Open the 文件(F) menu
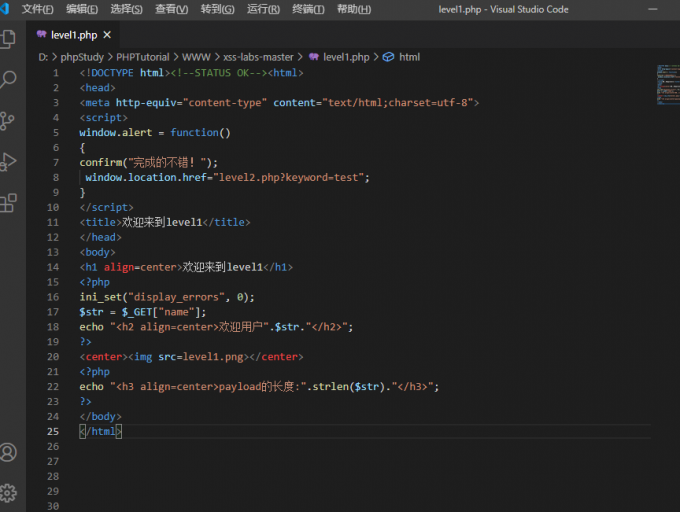Image resolution: width=680 pixels, height=512 pixels. [38, 9]
